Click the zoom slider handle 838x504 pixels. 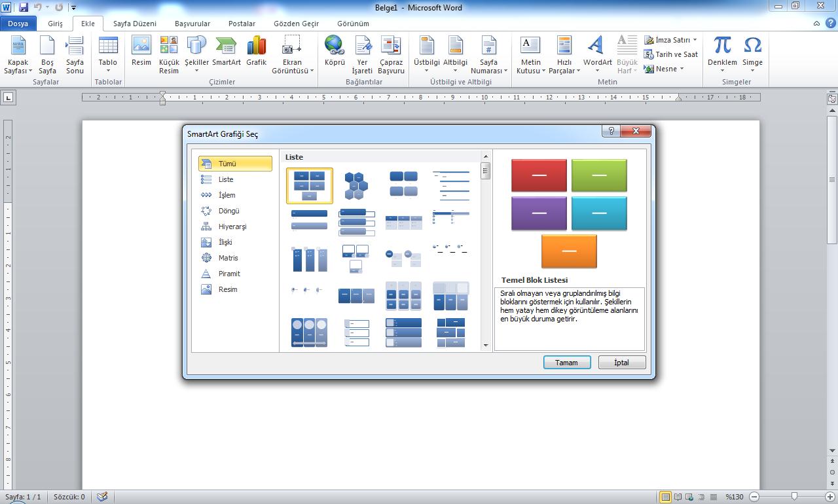(x=794, y=497)
